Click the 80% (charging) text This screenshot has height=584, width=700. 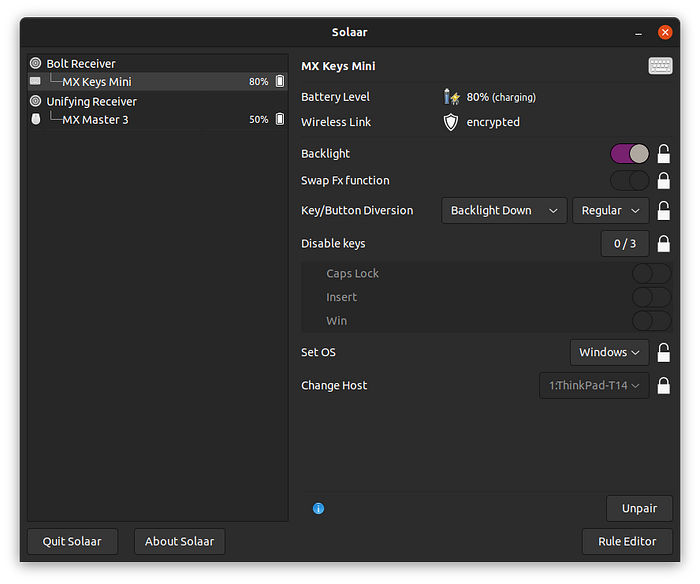pos(501,97)
